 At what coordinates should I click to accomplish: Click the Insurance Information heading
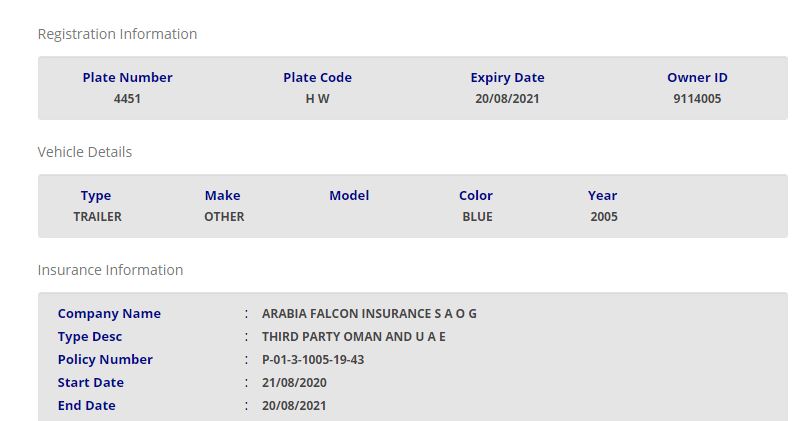coord(110,270)
